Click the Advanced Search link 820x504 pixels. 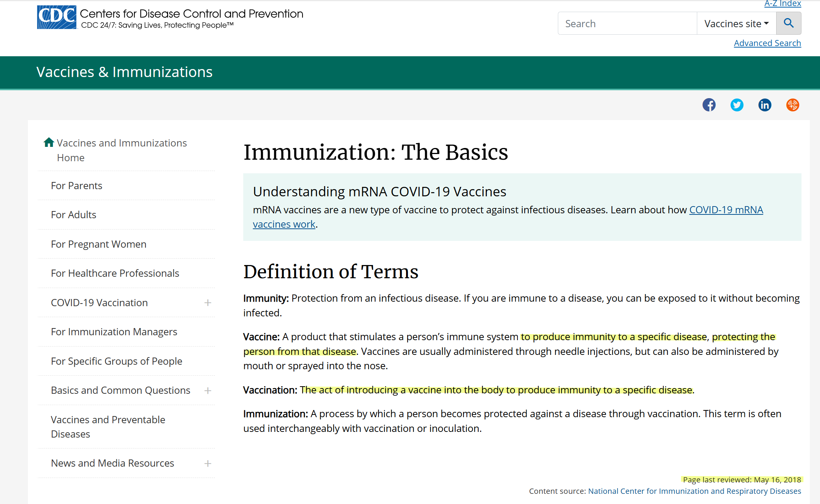[x=767, y=43]
